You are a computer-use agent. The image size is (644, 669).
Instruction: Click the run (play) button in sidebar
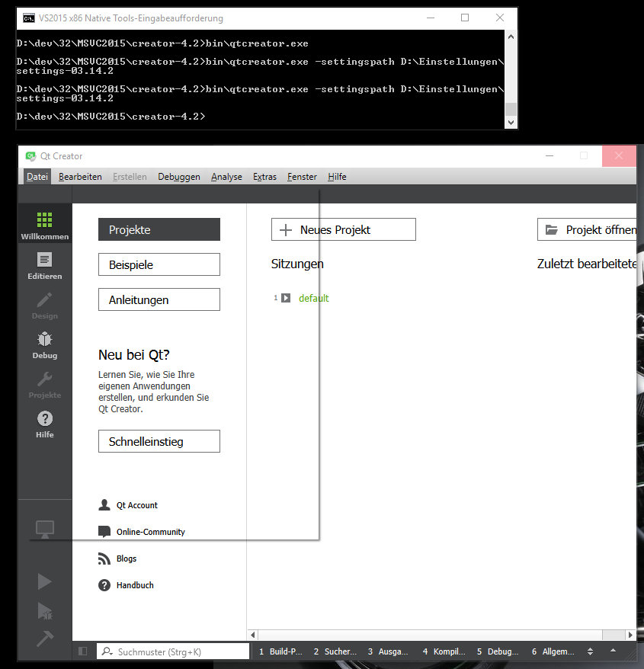[x=44, y=582]
